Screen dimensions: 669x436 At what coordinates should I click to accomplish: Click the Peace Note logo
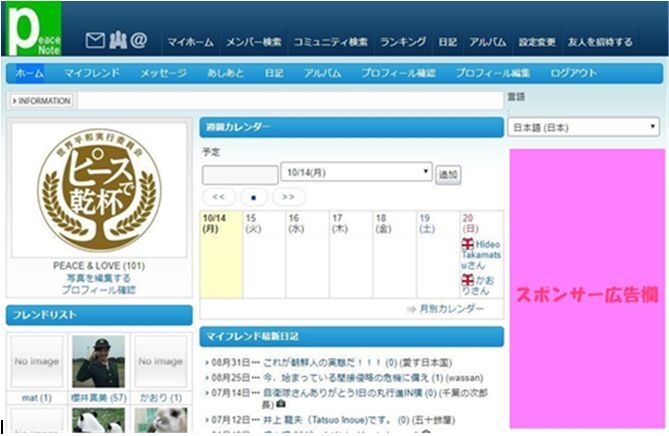coord(33,30)
